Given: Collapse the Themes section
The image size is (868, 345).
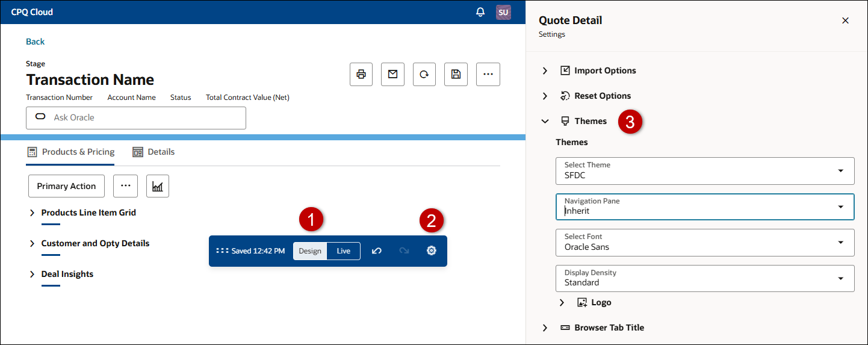Looking at the screenshot, I should click(545, 121).
